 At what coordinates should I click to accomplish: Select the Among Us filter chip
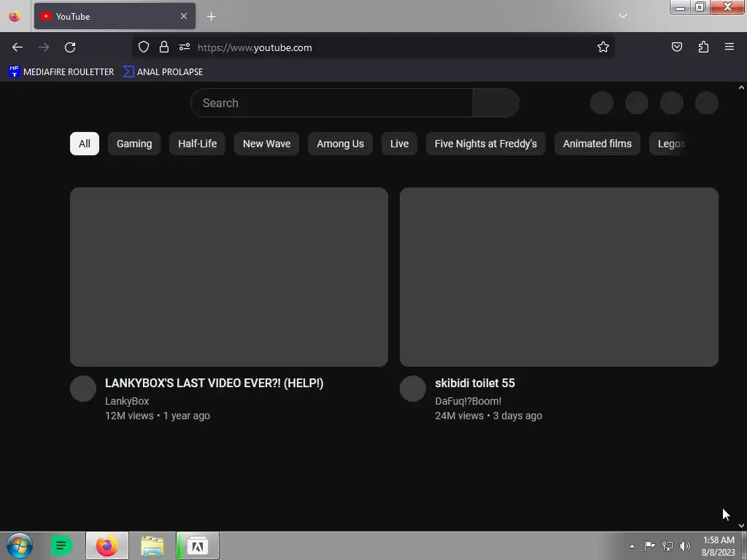coord(340,144)
